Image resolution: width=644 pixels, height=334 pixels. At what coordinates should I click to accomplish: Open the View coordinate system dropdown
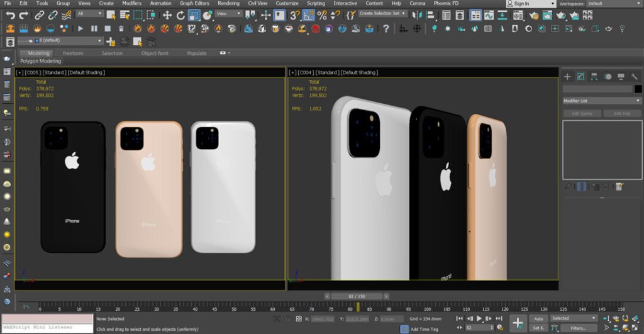228,14
